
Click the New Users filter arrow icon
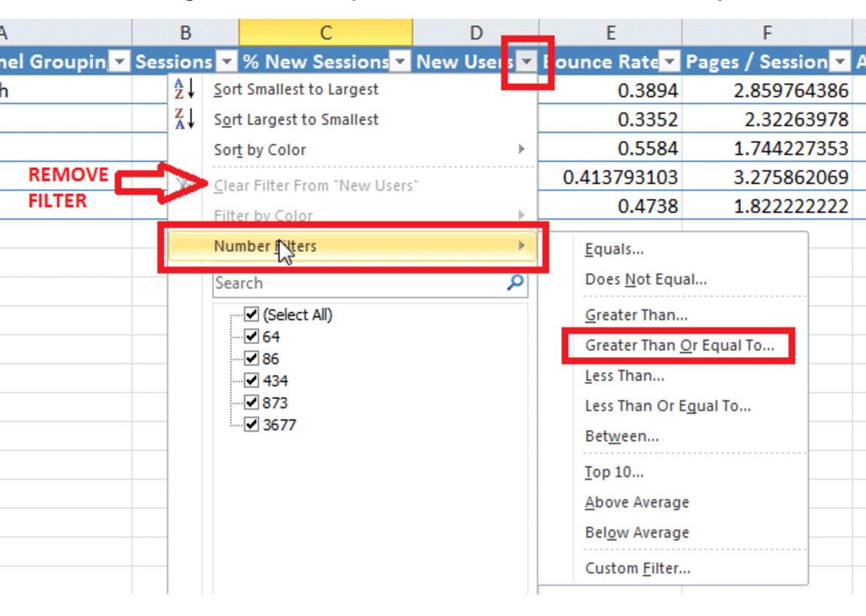[527, 61]
